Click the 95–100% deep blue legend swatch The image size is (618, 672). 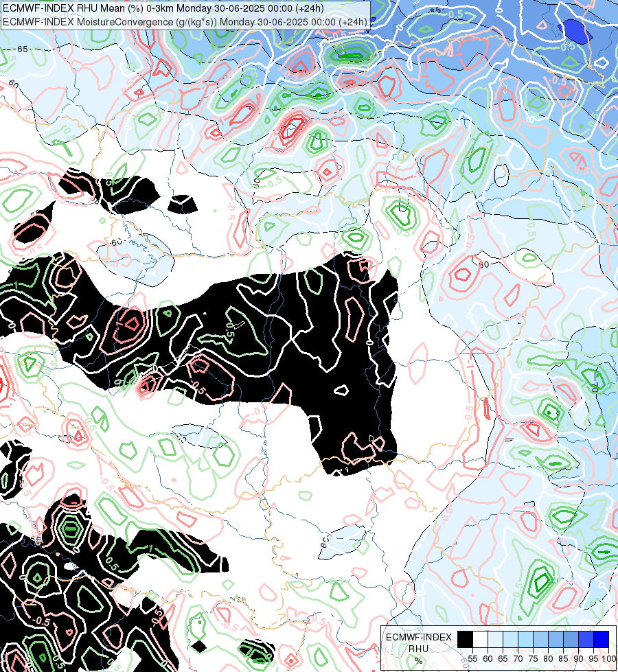click(602, 640)
